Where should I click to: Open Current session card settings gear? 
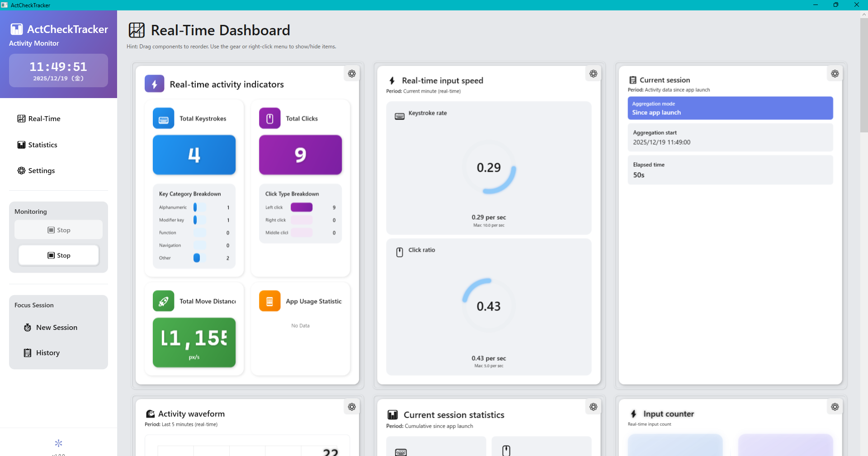point(835,74)
